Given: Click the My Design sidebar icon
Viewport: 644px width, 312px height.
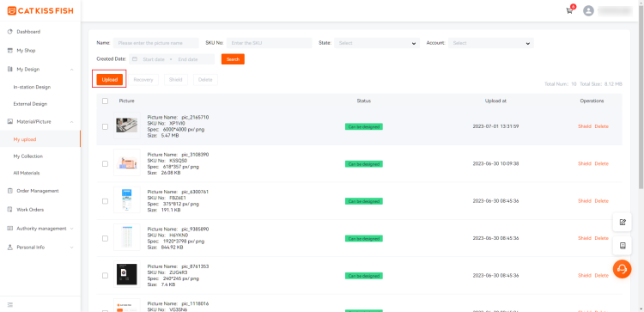Looking at the screenshot, I should pyautogui.click(x=10, y=70).
